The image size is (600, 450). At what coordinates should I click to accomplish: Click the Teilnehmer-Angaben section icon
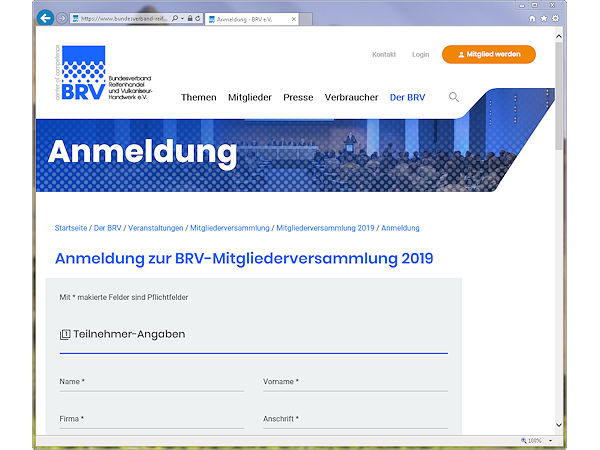click(65, 334)
